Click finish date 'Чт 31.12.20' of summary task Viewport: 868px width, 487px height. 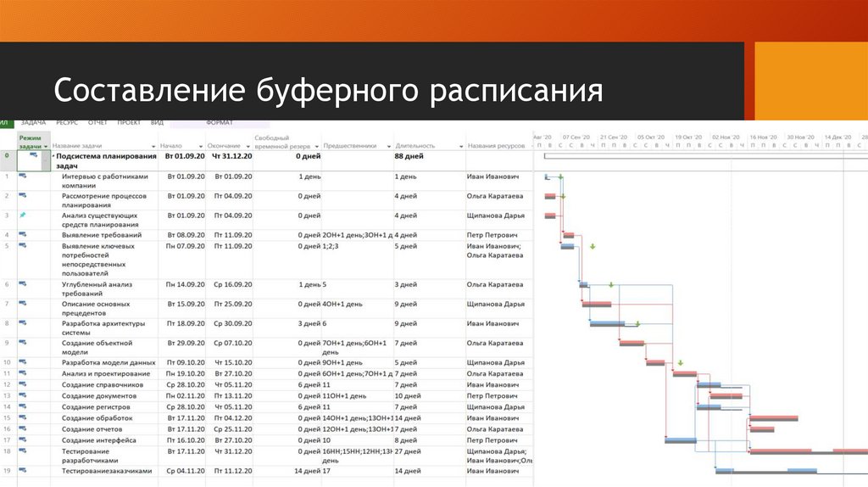click(x=232, y=155)
